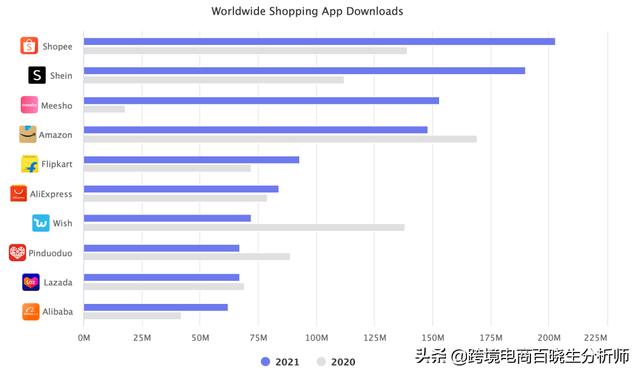Click the 225M axis label

coord(596,338)
